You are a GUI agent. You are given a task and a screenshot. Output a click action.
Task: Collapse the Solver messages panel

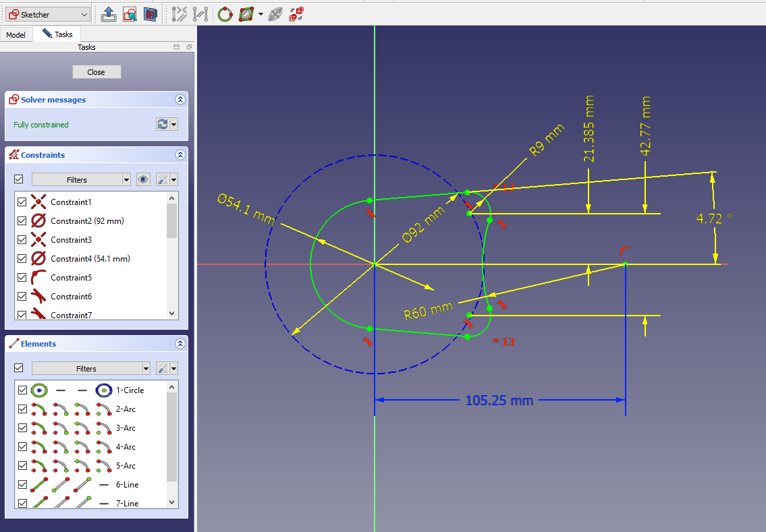pos(180,100)
